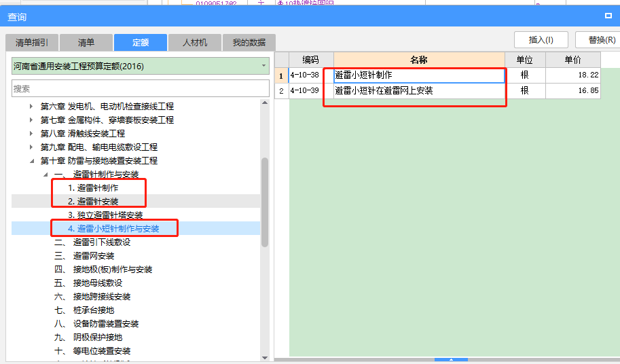Select the 定额 tab

coord(141,43)
